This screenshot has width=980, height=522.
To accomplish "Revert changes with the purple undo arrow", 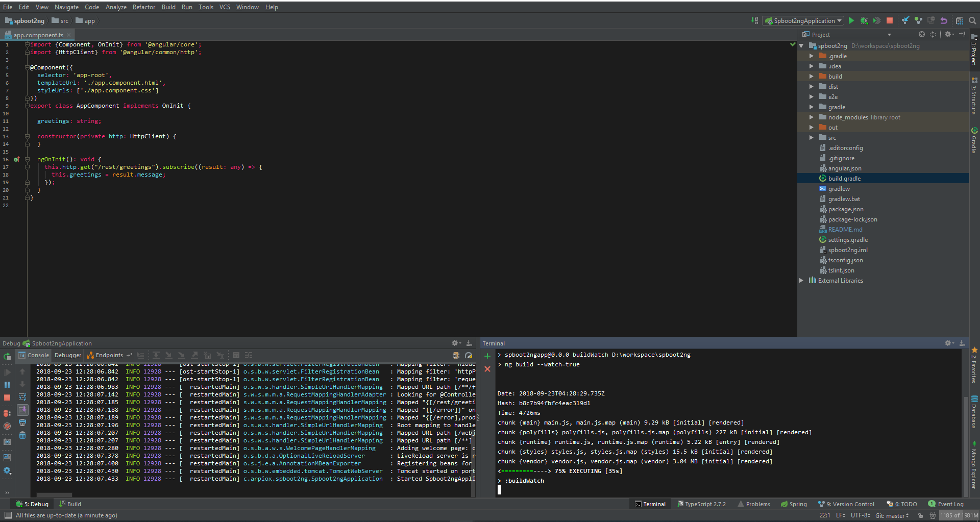I will pos(944,21).
